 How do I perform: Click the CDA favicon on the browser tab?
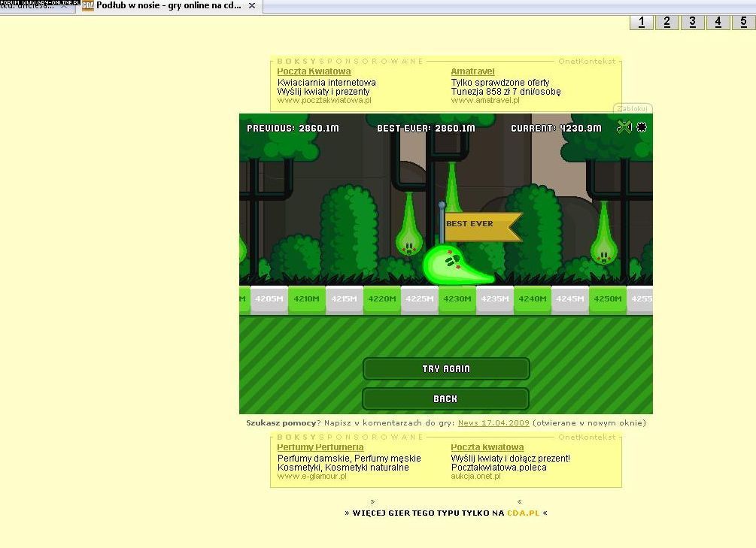[88, 6]
